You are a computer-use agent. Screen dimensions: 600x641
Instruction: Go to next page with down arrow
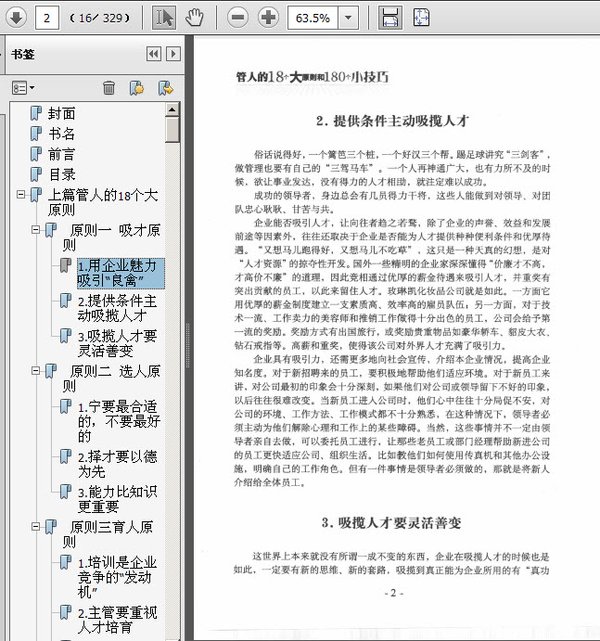16,18
